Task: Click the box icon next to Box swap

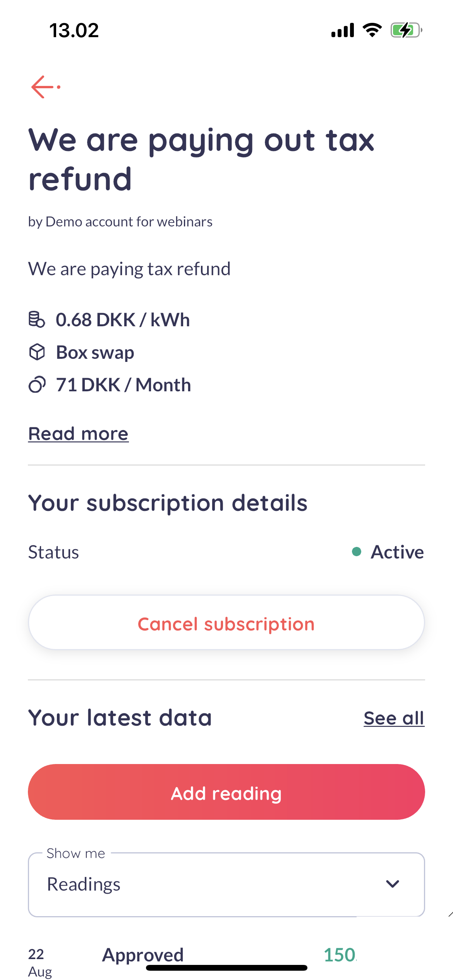Action: coord(37,352)
